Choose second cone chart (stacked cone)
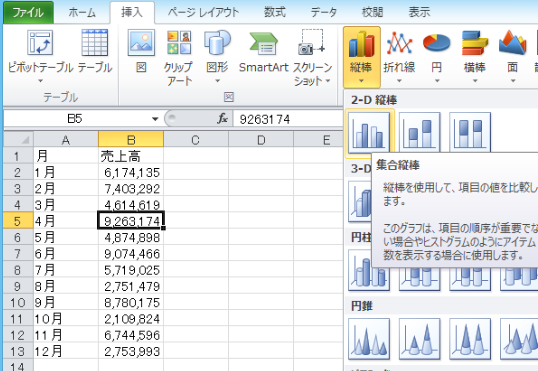 coord(420,339)
